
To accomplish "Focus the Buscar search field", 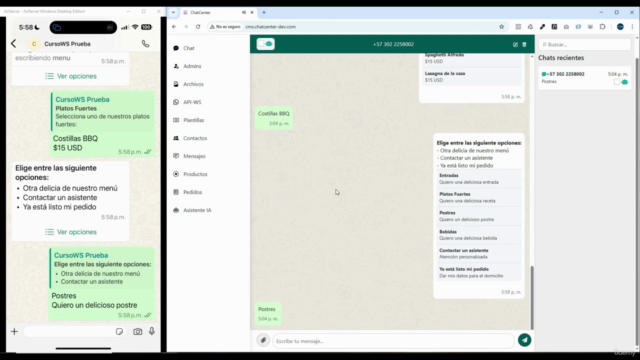I will tap(584, 44).
